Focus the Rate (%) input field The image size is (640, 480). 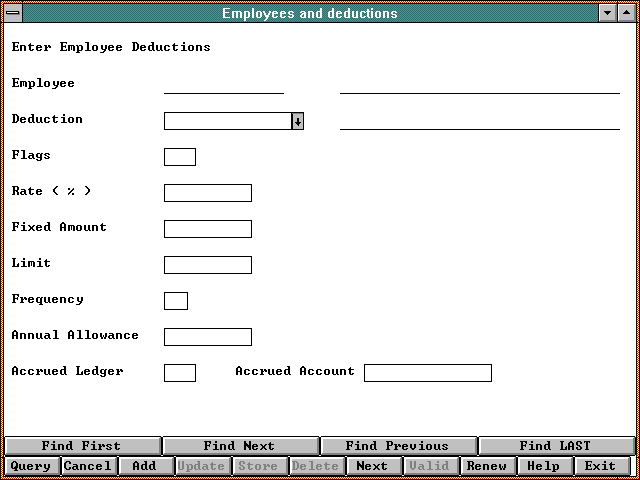click(207, 193)
